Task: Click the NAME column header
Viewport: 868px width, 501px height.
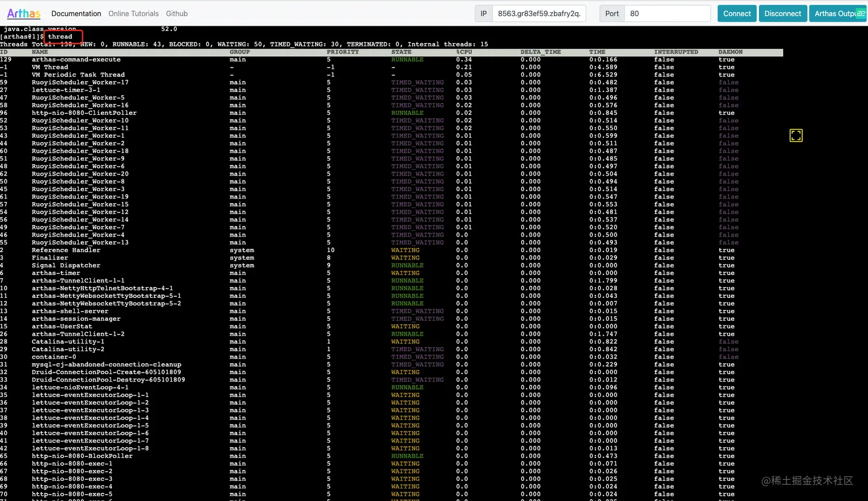Action: (40, 52)
